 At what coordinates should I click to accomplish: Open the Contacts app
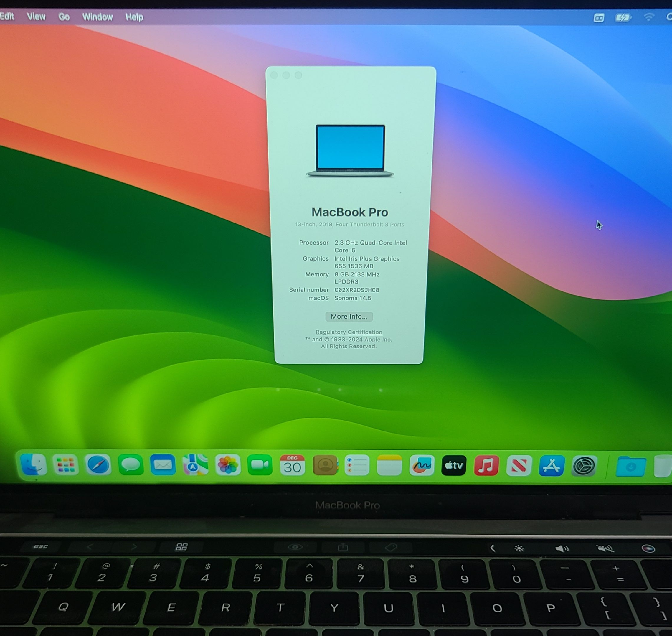click(x=325, y=465)
